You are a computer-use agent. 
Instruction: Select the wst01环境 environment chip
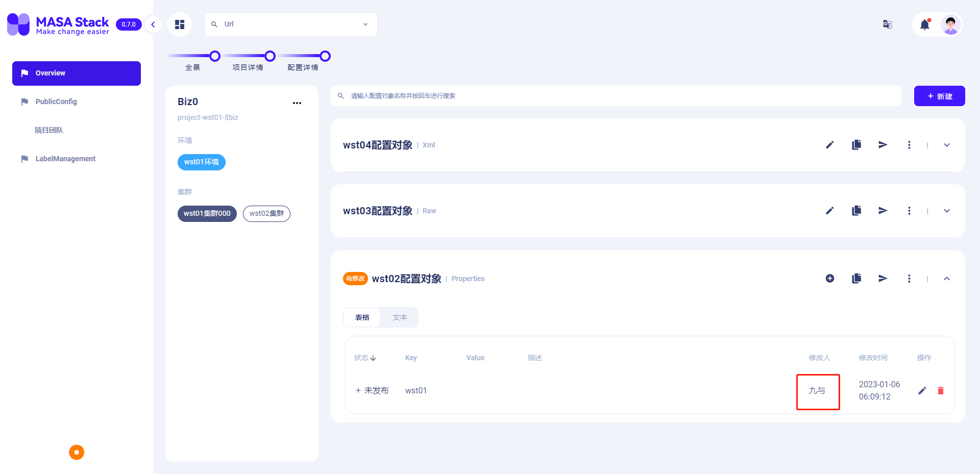tap(202, 162)
